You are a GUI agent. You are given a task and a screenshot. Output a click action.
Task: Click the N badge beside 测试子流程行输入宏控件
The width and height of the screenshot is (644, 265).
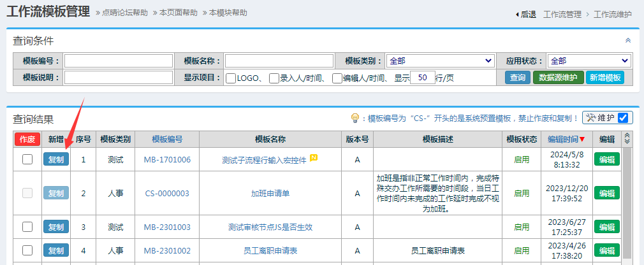coord(314,158)
